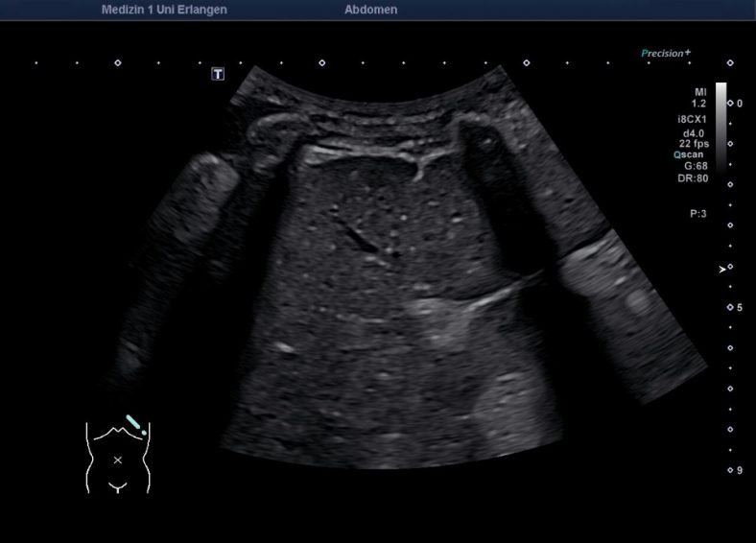Viewport: 756px width, 543px height.
Task: Click the Precision+ logo
Action: click(x=666, y=54)
